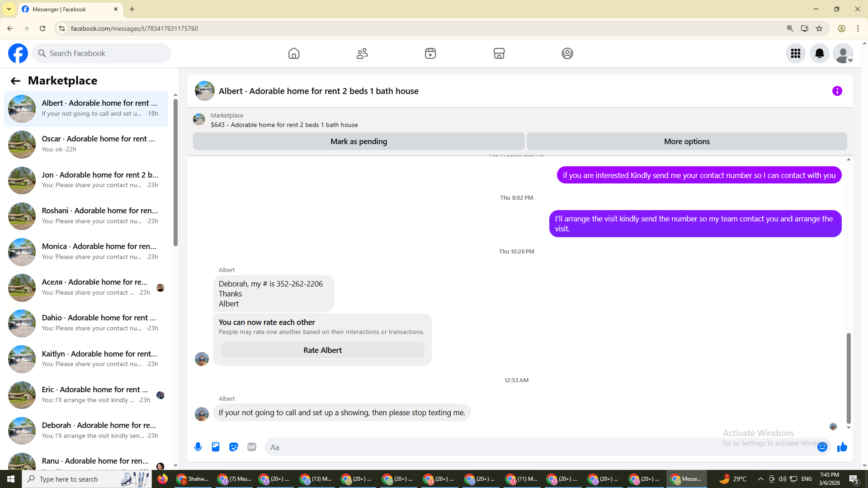Open More options for listing
Viewport: 868px width, 488px height.
[686, 141]
